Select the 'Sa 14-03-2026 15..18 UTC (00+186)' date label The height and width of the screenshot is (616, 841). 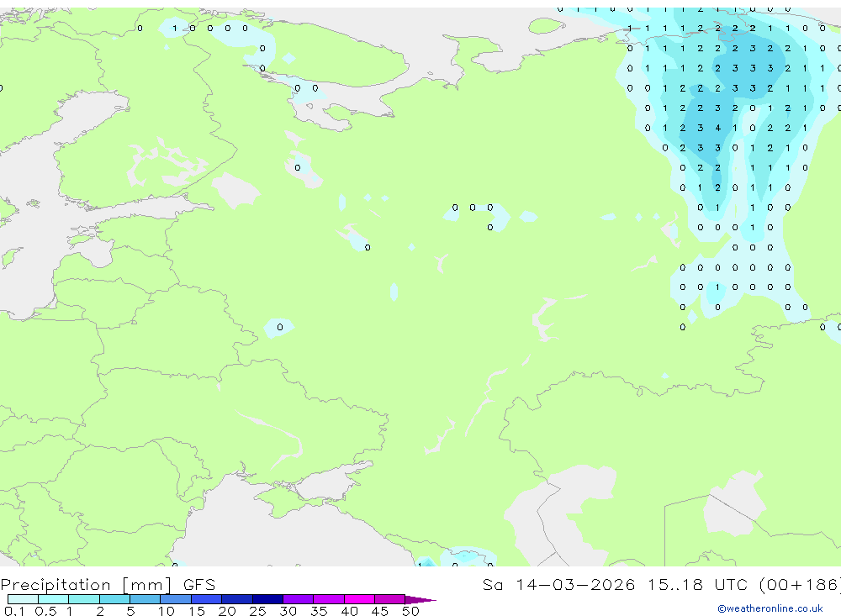click(x=661, y=585)
